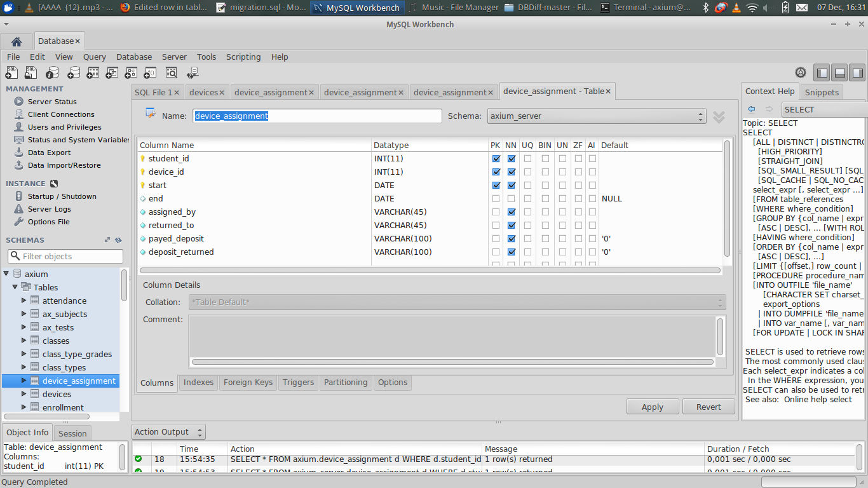The image size is (868, 488).
Task: Click the column grid horizontal scrollbar
Action: coord(430,270)
